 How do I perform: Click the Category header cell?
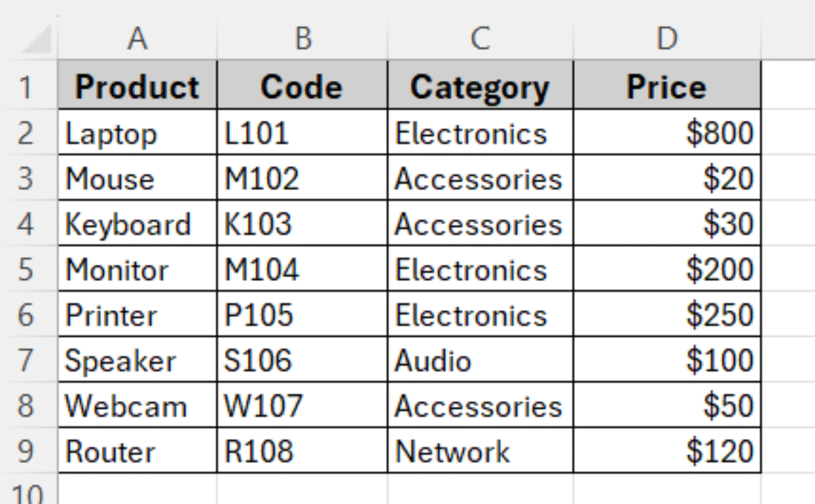click(x=480, y=85)
